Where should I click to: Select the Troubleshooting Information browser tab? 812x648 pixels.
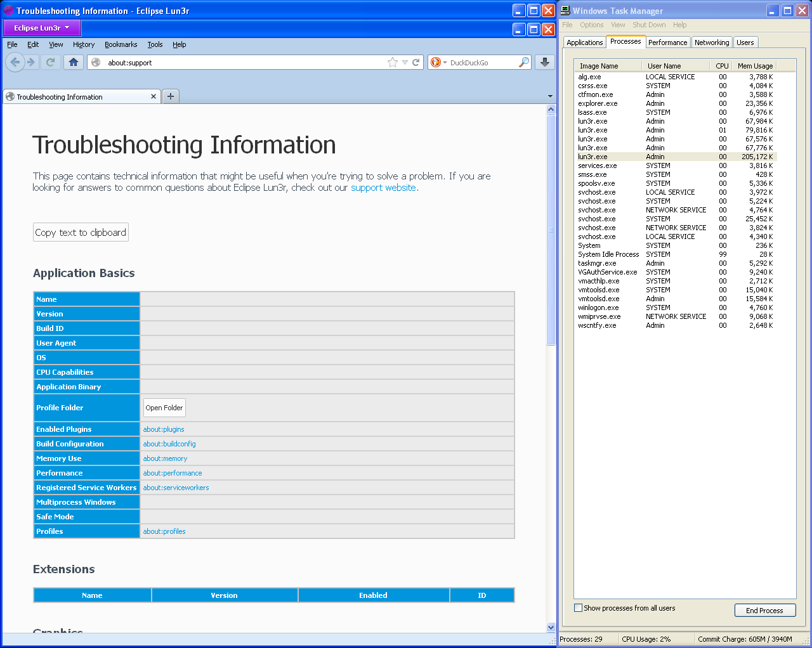coord(81,96)
